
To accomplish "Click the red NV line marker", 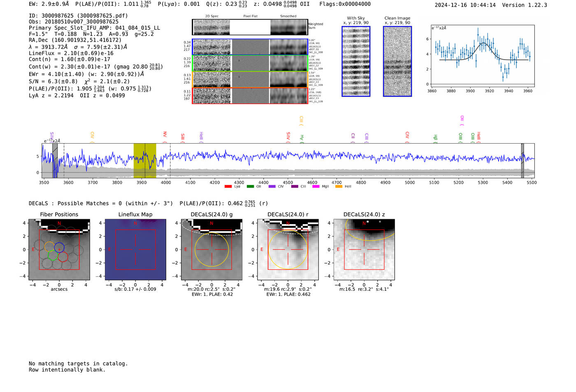I will pyautogui.click(x=165, y=137).
